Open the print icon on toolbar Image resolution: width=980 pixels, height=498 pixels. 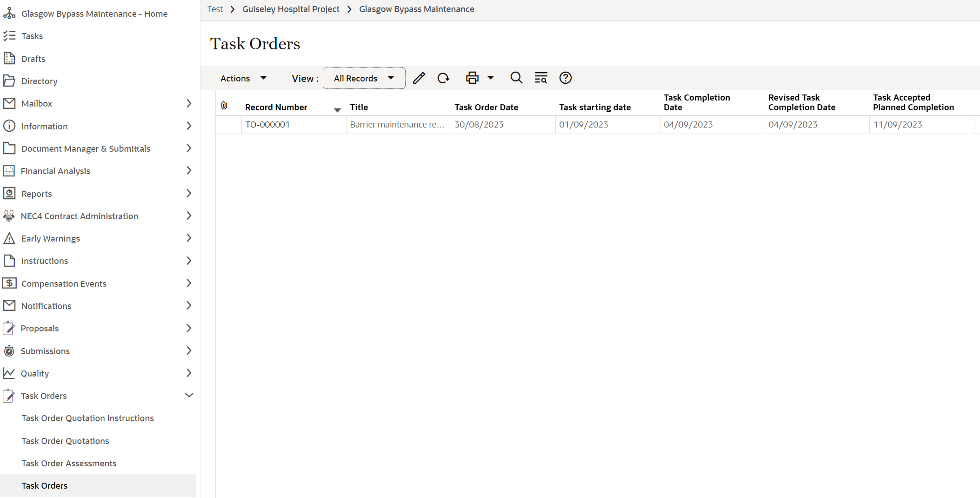click(x=472, y=78)
